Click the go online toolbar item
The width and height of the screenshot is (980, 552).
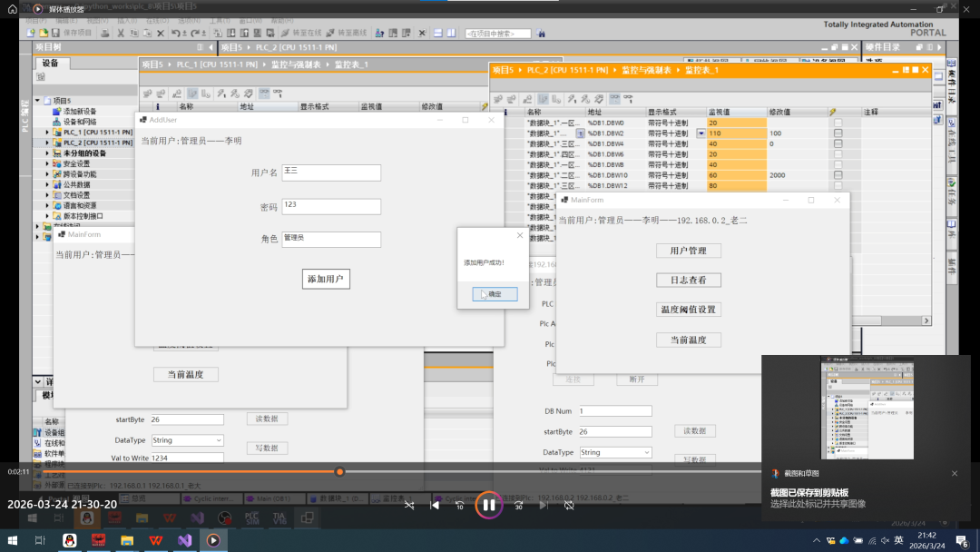[301, 33]
